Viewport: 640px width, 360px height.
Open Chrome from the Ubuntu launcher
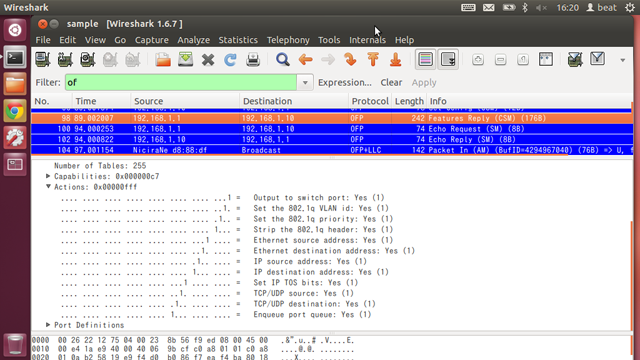[15, 111]
